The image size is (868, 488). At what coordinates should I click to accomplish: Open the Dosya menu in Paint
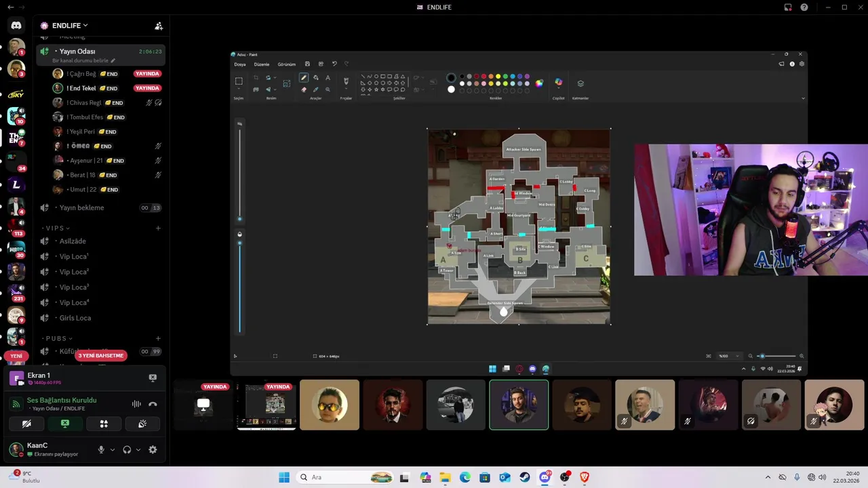[240, 64]
